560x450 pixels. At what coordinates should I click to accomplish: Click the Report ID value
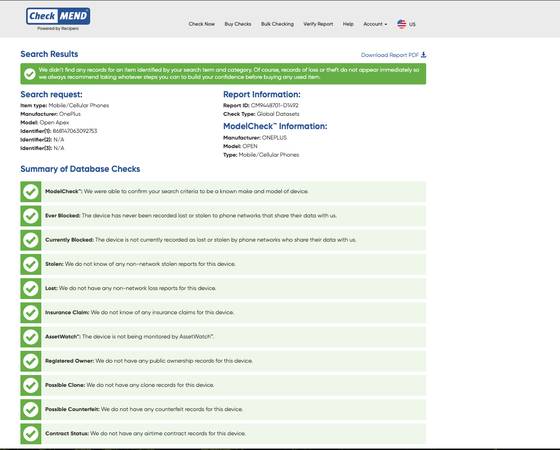[275, 105]
